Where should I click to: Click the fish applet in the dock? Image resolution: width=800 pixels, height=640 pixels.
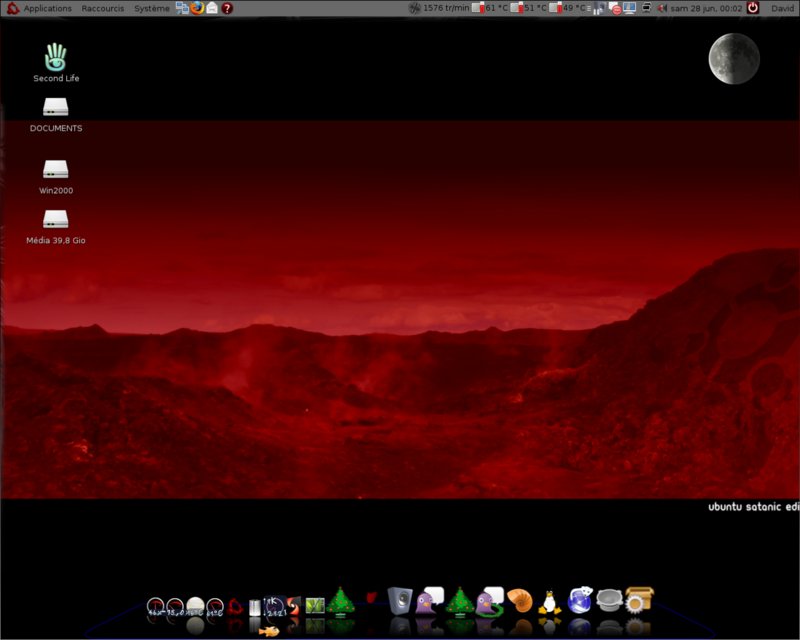point(268,630)
